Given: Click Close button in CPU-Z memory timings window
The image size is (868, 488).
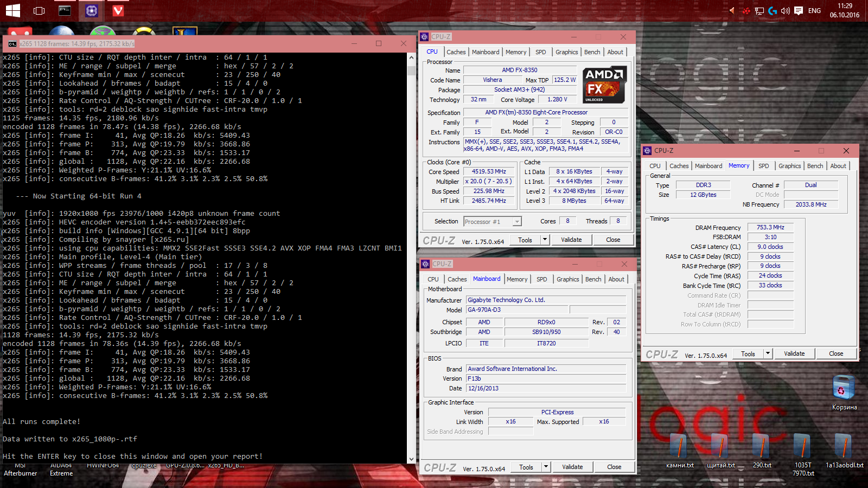Looking at the screenshot, I should 836,354.
